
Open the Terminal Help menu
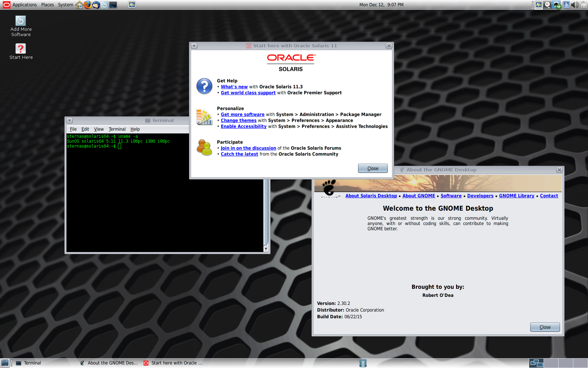point(135,129)
